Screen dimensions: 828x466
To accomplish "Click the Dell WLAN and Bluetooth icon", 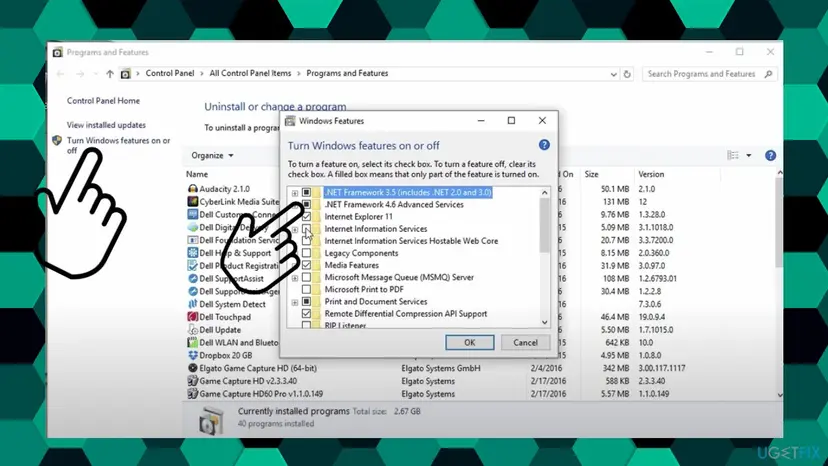I will click(x=192, y=342).
